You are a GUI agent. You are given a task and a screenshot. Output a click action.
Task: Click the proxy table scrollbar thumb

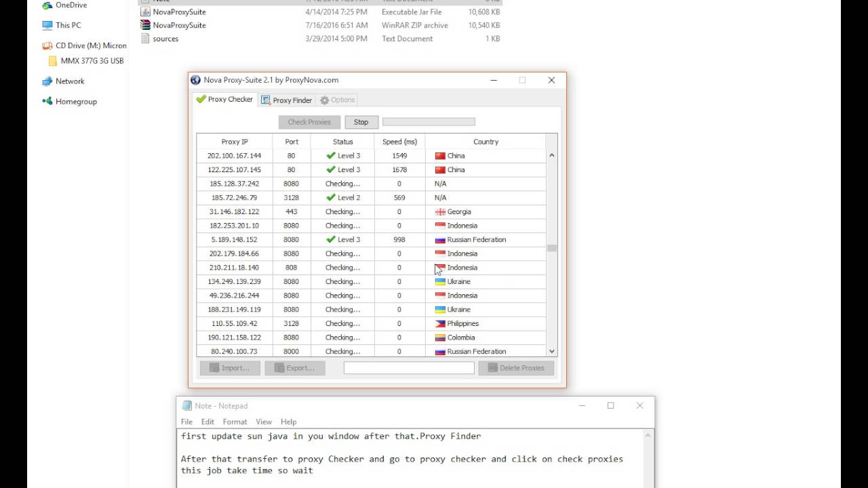pyautogui.click(x=551, y=248)
